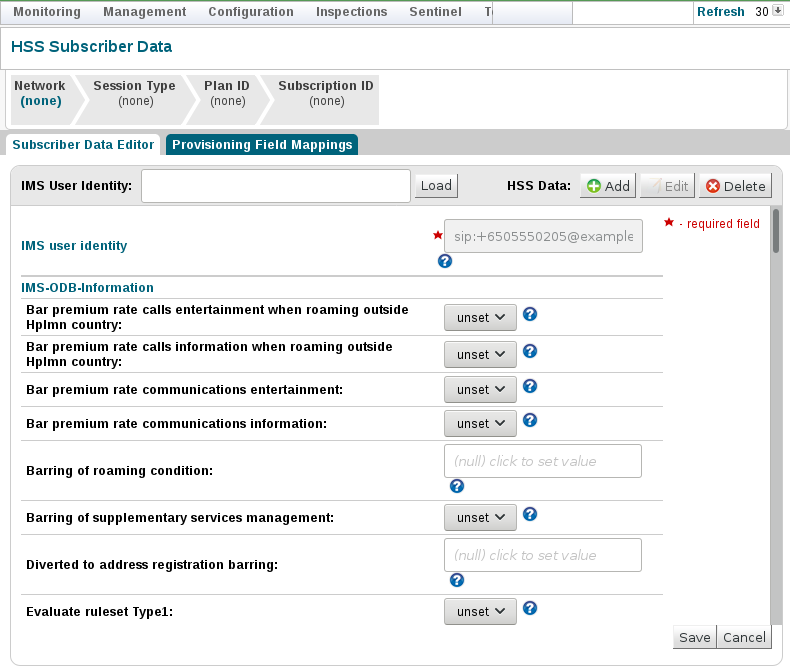Screen dimensions: 790x669
Task: Switch to Provisioning Field Mappings tab
Action: [x=262, y=145]
